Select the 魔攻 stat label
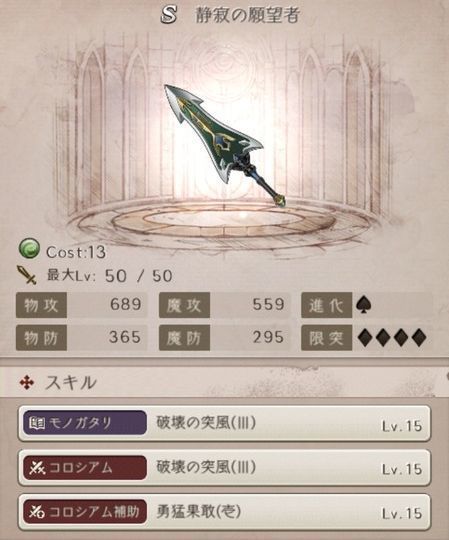This screenshot has height=540, width=449. [x=184, y=305]
